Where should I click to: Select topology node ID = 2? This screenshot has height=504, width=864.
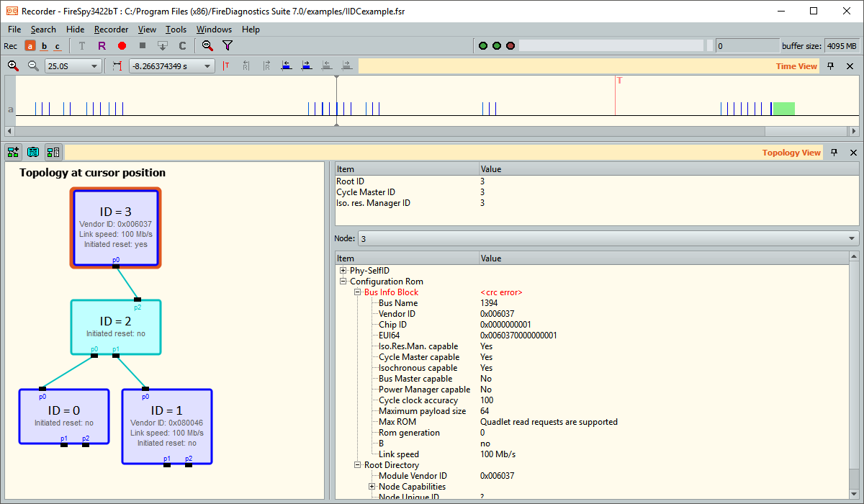[x=115, y=328]
